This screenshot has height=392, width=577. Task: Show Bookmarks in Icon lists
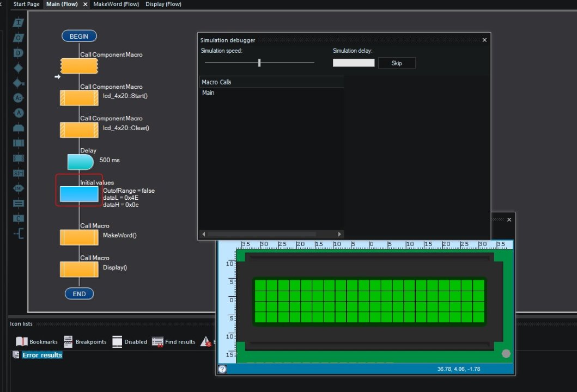(x=37, y=341)
